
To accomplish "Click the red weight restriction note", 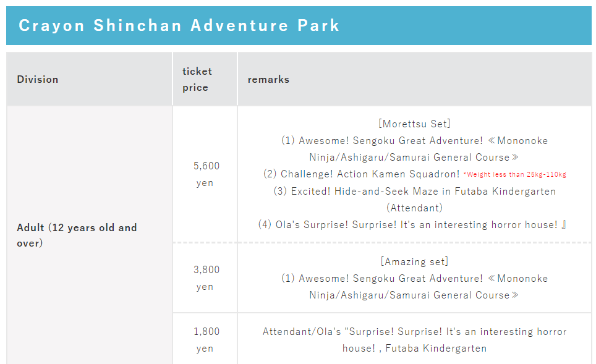I will pos(514,174).
